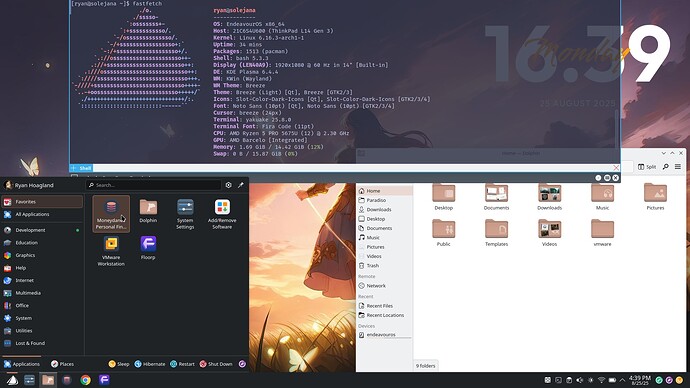The height and width of the screenshot is (388, 690).
Task: Open the Dolphin hamburger menu
Action: coord(678,167)
